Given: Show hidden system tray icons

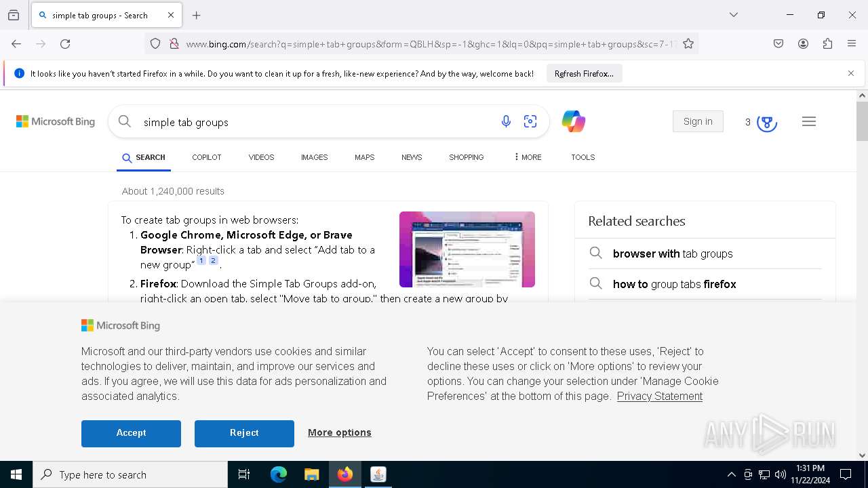Looking at the screenshot, I should point(732,474).
